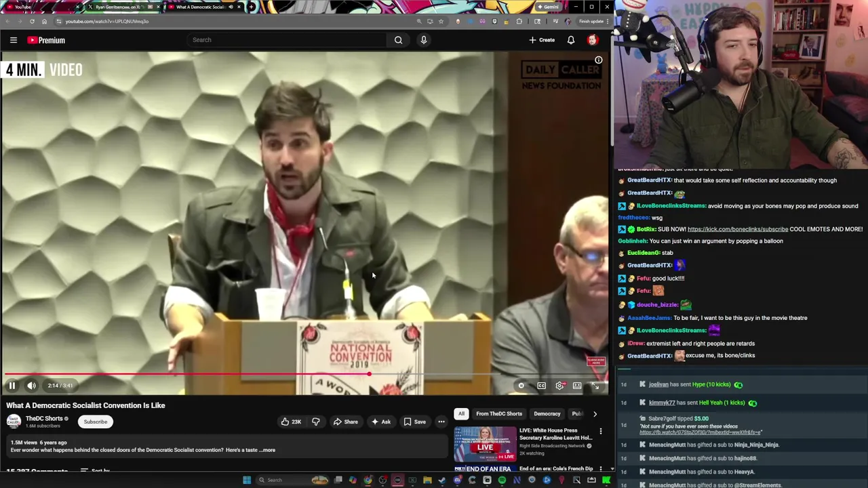Viewport: 868px width, 488px height.
Task: Open Chrome from the taskbar
Action: 368,480
